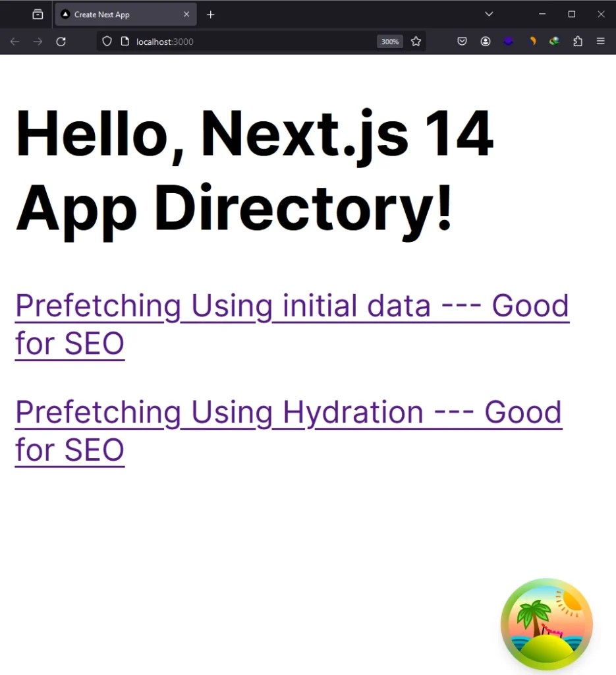Open the orange extension in the toolbar

tap(532, 41)
